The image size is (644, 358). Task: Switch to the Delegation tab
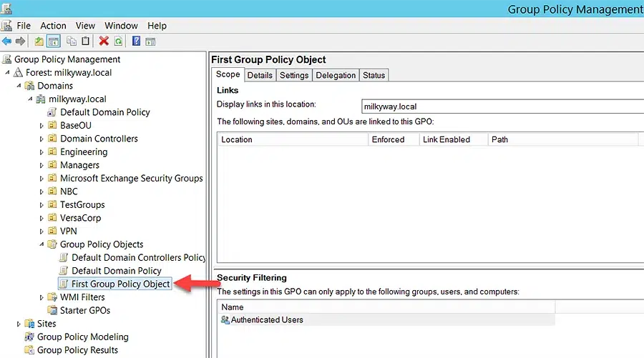point(336,76)
